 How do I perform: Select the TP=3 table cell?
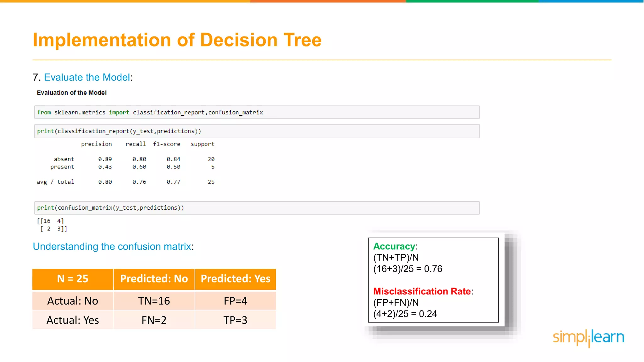pos(236,320)
